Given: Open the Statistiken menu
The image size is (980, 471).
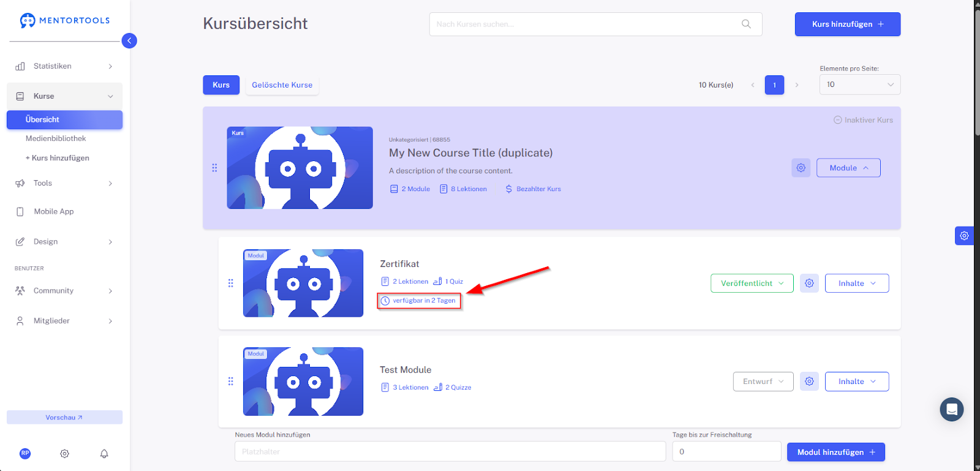Looking at the screenshot, I should pos(64,66).
